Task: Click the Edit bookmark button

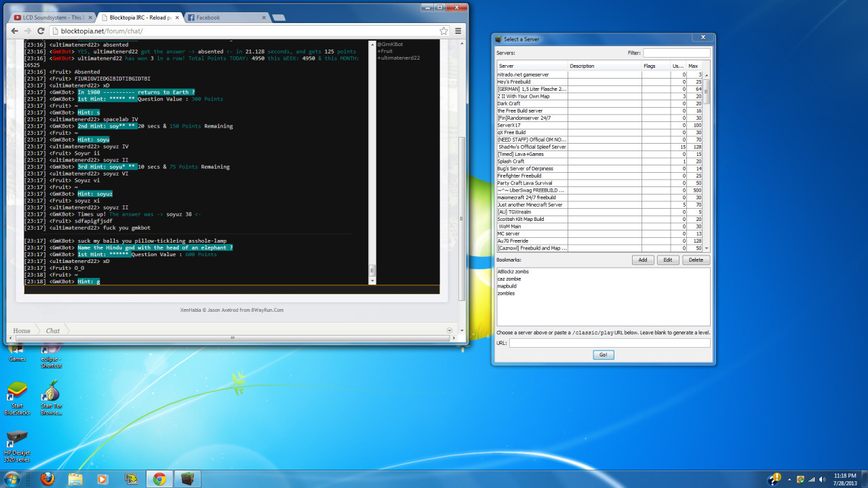Action: 668,260
